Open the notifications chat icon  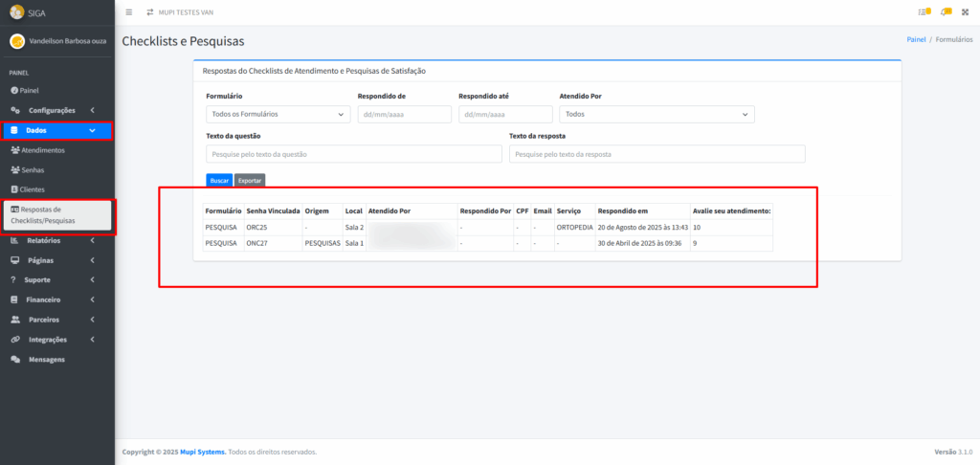pyautogui.click(x=946, y=11)
